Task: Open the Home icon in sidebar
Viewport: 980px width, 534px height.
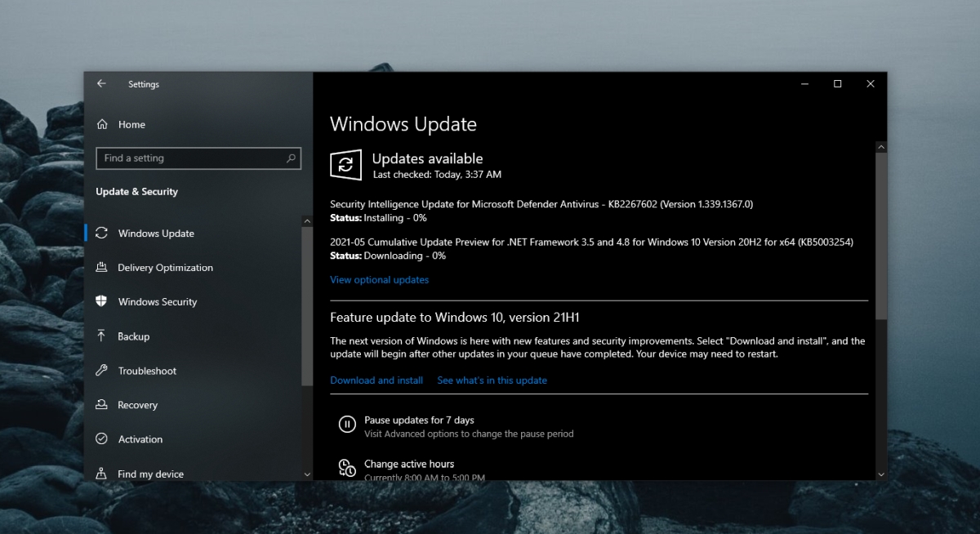Action: click(102, 124)
